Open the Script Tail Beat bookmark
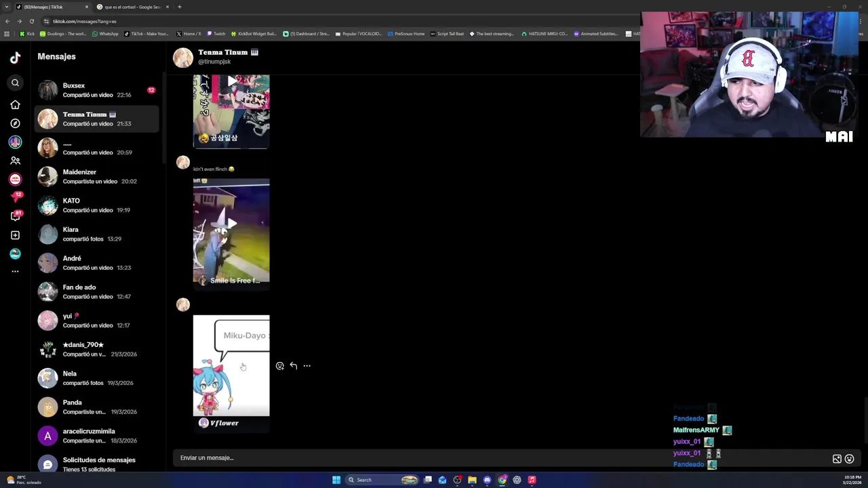The height and width of the screenshot is (488, 868). coord(447,33)
